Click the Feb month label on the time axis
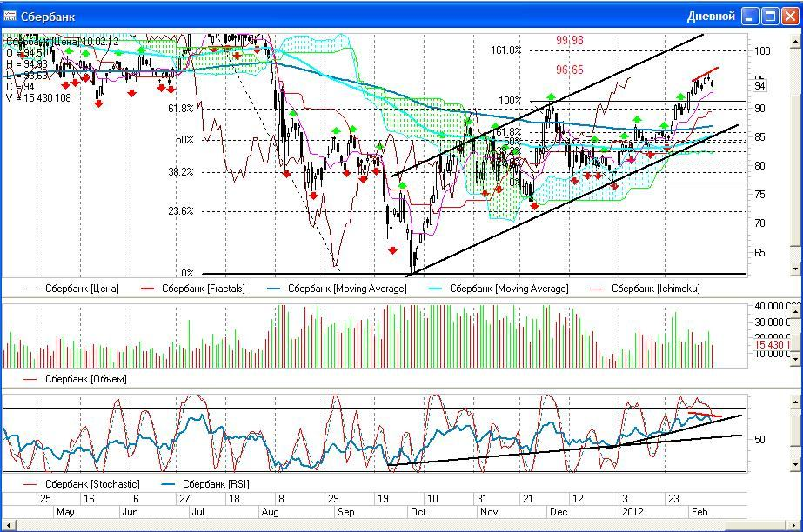Viewport: 803px width, 532px height. pos(699,512)
